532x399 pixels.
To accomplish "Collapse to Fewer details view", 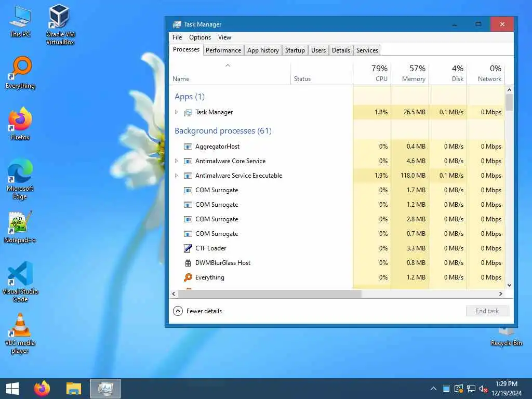I will tap(197, 311).
